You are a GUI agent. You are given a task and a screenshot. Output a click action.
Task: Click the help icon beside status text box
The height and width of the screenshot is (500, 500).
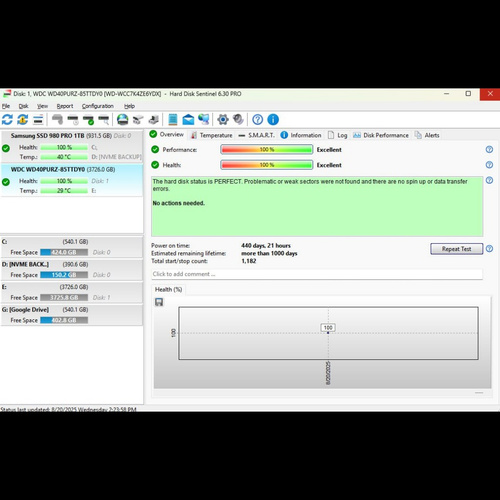[489, 180]
